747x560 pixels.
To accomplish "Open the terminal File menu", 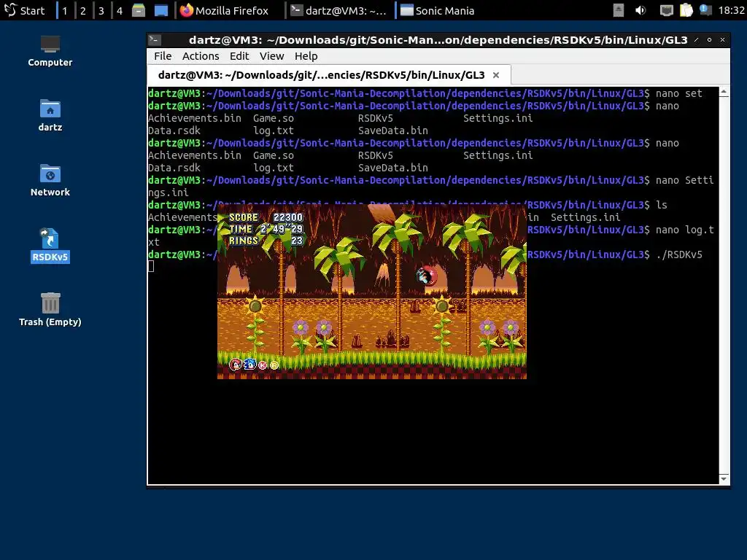I will [x=163, y=56].
